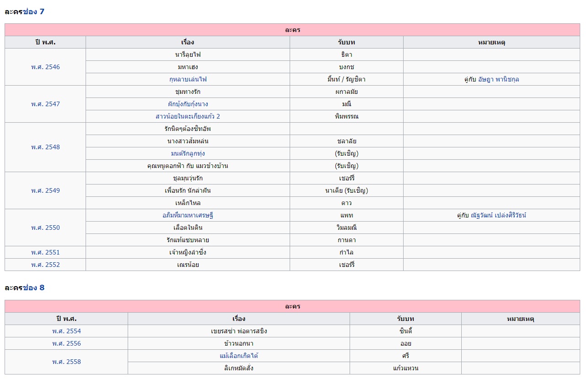588x385 pixels.
Task: Click the พ.ศ. 2558 year link
Action: pyautogui.click(x=66, y=362)
